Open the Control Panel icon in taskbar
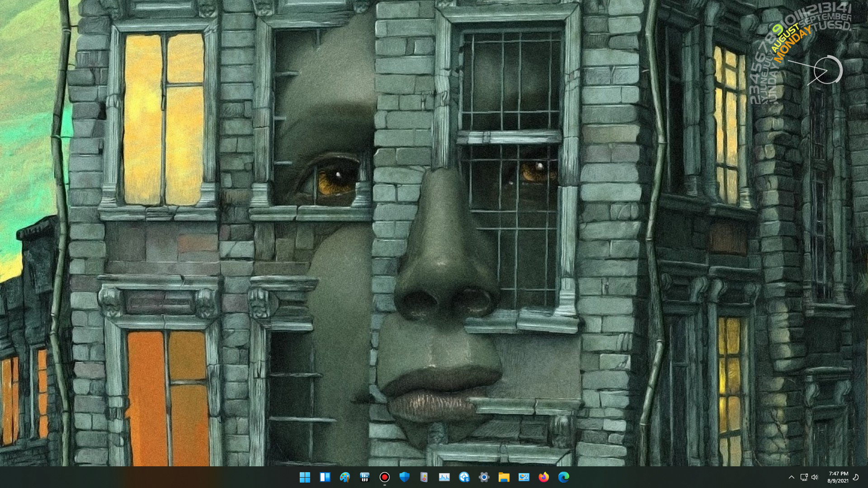This screenshot has width=868, height=488. point(524,477)
